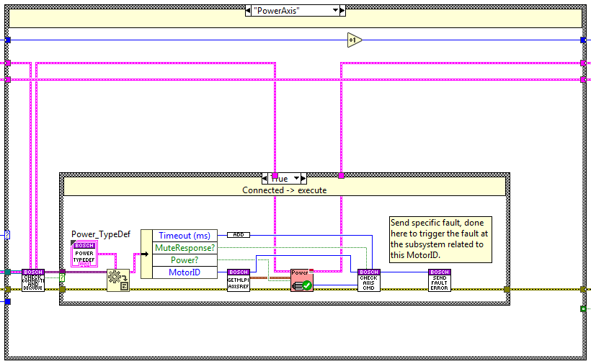
Task: Select the Bosch Send Fault Error VI
Action: tap(440, 280)
